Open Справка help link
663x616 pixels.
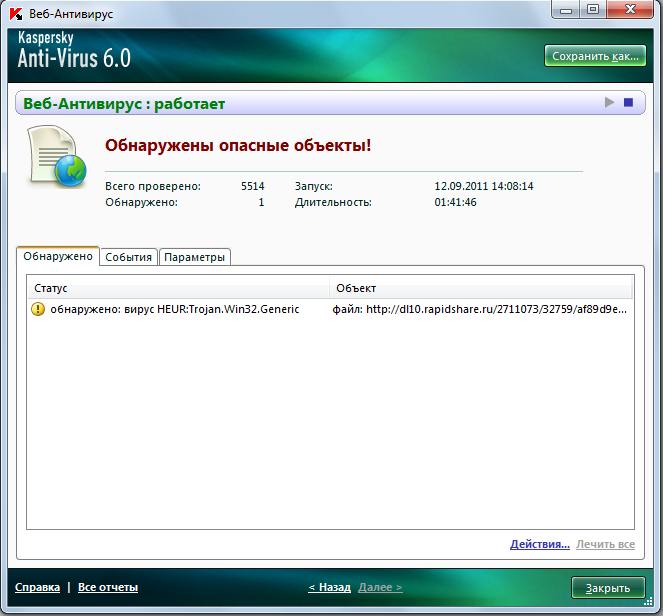(38, 587)
